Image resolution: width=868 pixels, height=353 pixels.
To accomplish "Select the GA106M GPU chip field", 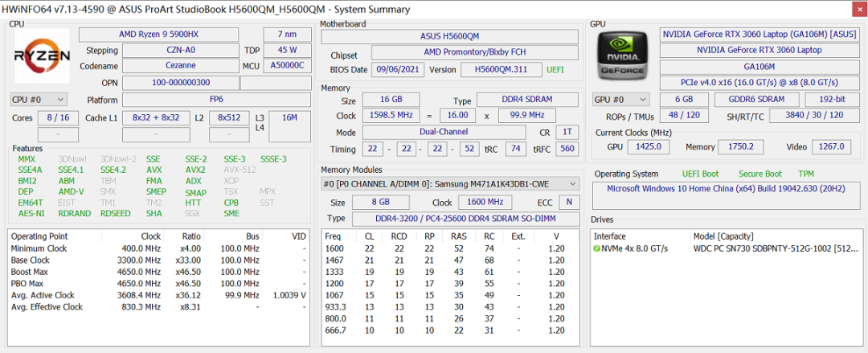I will 759,67.
